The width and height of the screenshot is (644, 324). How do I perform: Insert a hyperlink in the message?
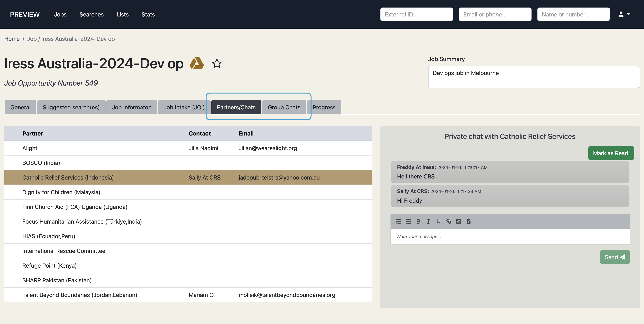click(x=448, y=221)
